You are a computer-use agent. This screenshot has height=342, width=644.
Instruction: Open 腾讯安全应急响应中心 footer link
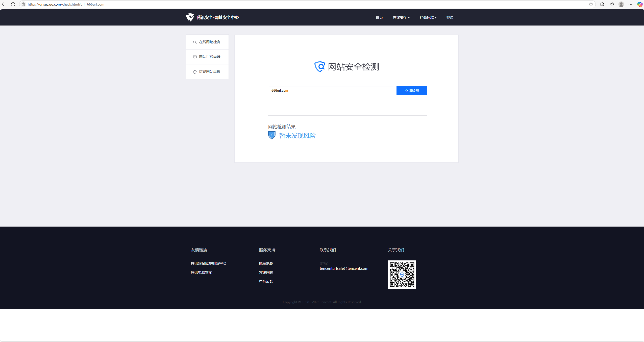[x=208, y=263]
